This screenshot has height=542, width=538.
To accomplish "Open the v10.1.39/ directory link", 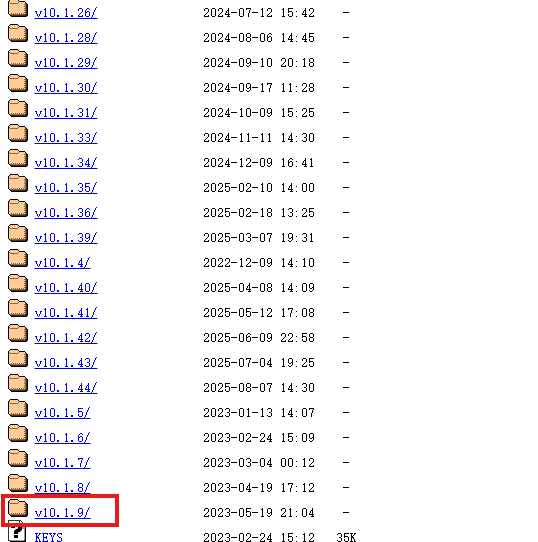I will click(66, 238).
